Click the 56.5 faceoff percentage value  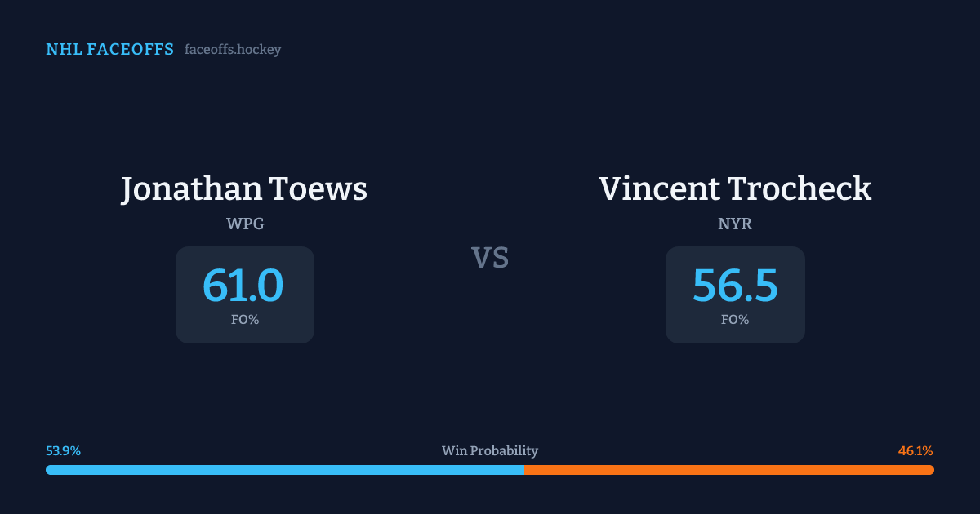click(x=735, y=286)
